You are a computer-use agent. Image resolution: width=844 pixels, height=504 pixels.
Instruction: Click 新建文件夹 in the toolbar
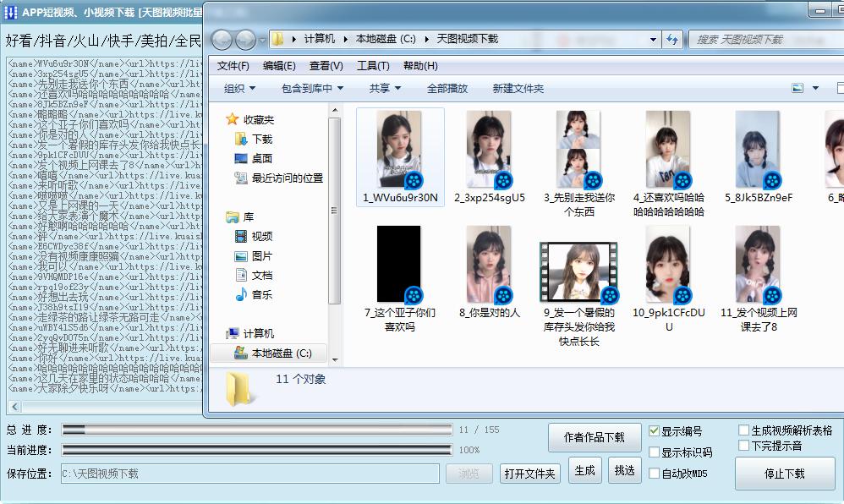tap(518, 88)
